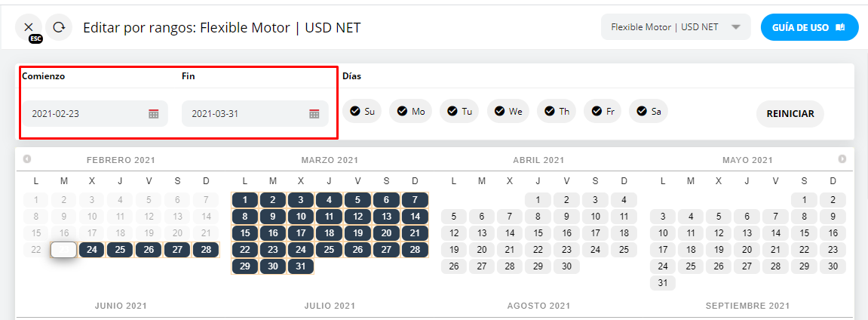Click the refresh circular arrow icon
This screenshot has height=320, width=868.
pyautogui.click(x=59, y=27)
